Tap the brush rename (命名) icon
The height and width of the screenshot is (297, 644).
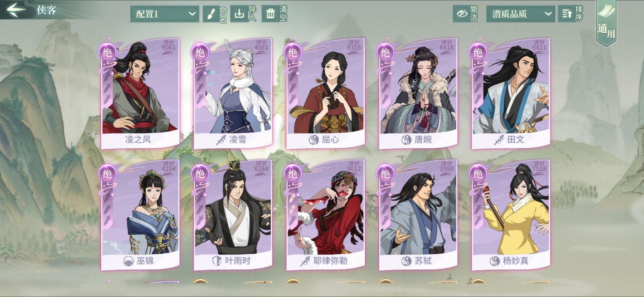[x=211, y=14]
